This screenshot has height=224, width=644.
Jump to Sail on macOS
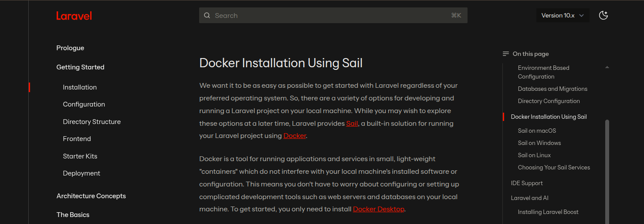click(x=537, y=131)
